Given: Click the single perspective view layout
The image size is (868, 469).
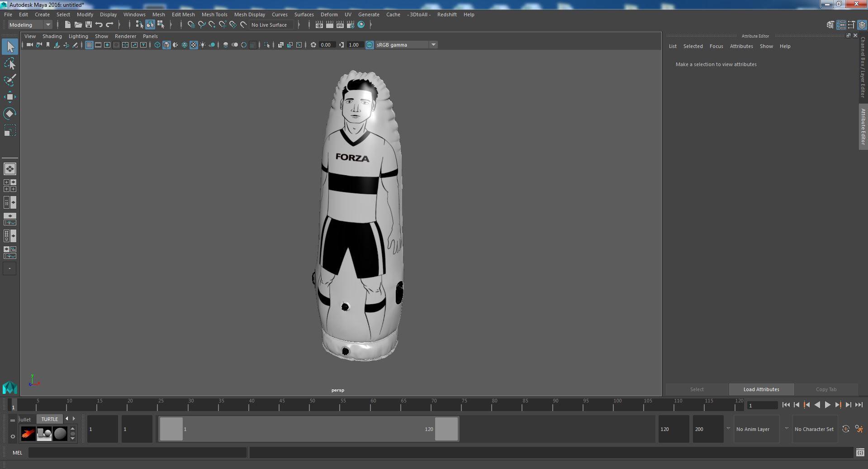Looking at the screenshot, I should [x=10, y=169].
